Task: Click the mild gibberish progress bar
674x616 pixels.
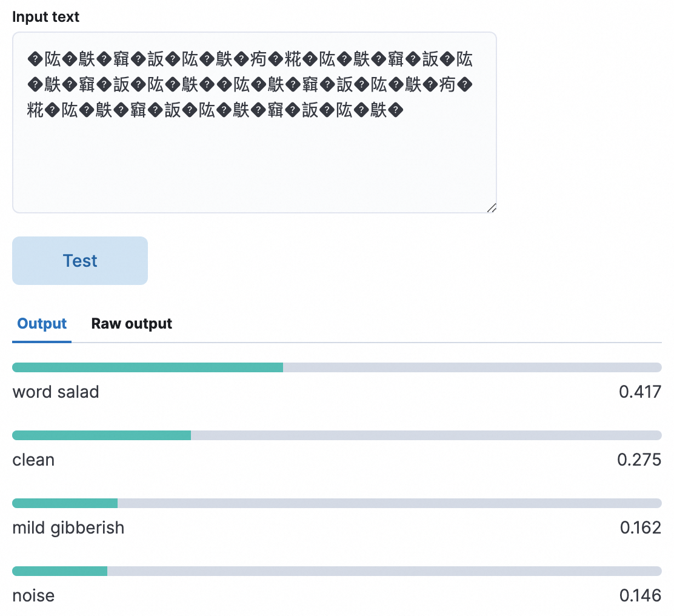Action: 336,503
